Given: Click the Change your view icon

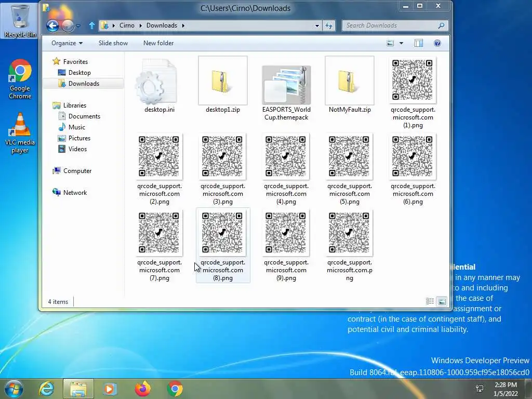Looking at the screenshot, I should 391,43.
